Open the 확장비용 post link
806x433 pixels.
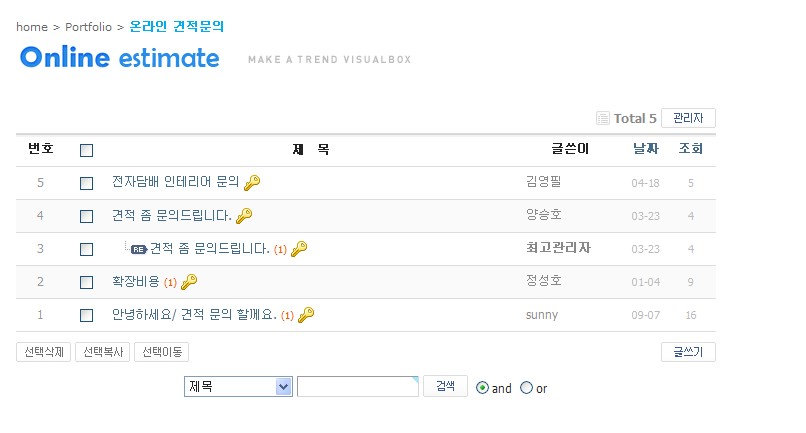136,282
